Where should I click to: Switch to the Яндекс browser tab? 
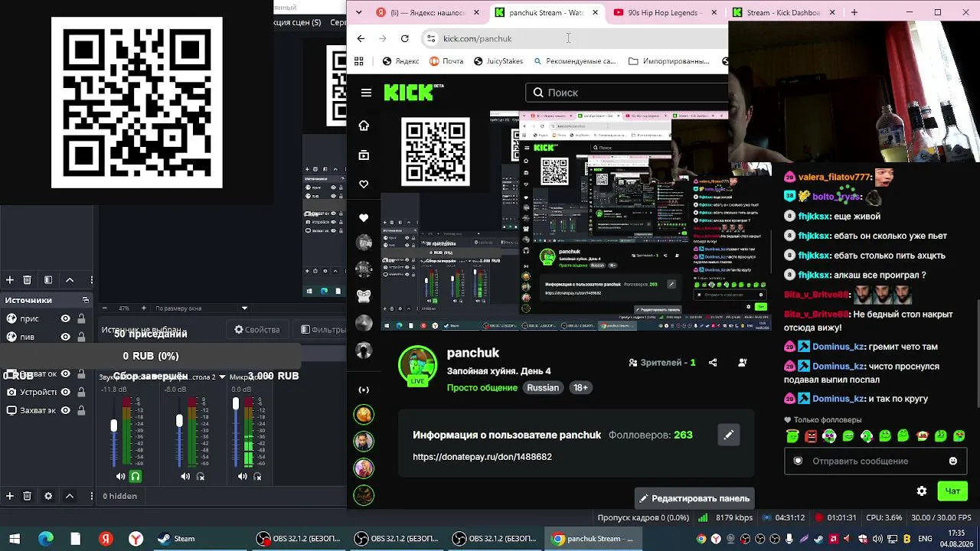(x=427, y=12)
